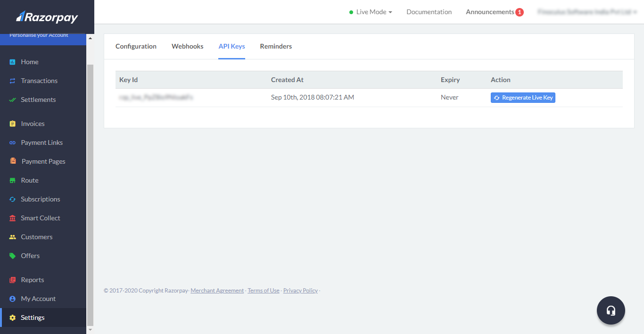Switch to the Configuration tab
The image size is (644, 334).
136,46
